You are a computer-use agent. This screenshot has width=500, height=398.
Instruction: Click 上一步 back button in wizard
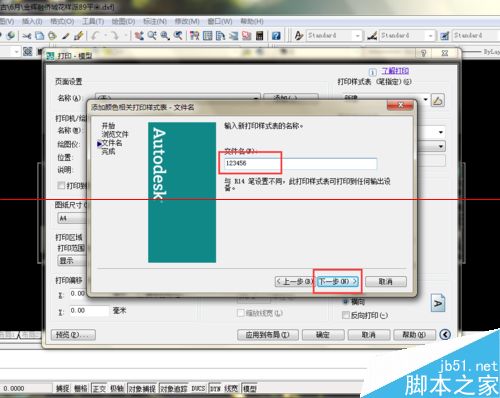click(x=295, y=282)
